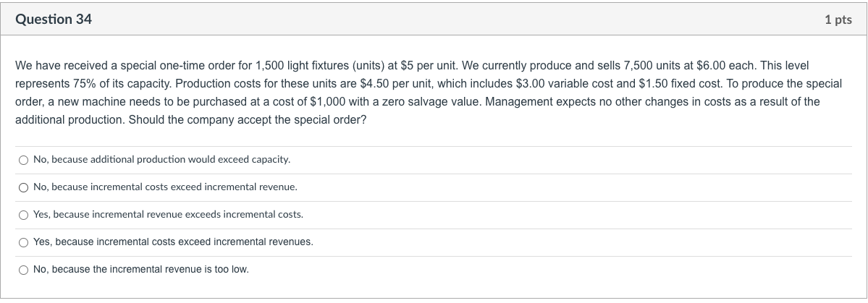
Task: Click answer text 'No, because the incremental revenue is too low.'
Action: click(140, 270)
